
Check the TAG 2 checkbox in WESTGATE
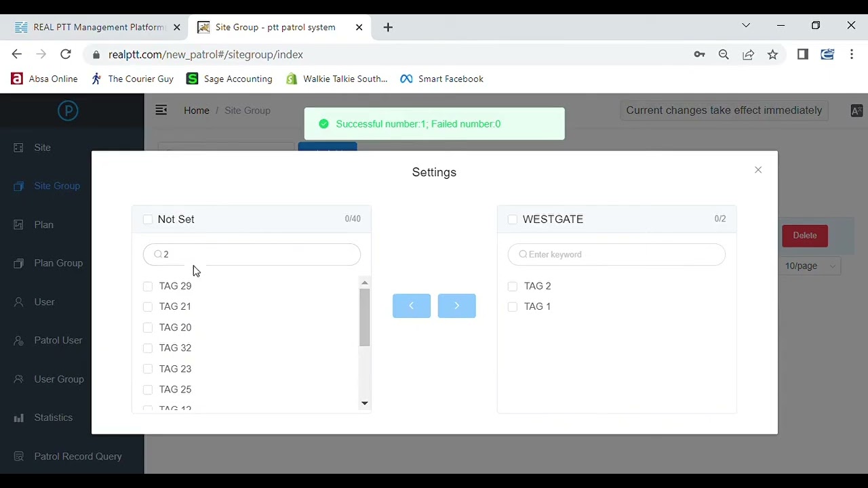pos(513,286)
